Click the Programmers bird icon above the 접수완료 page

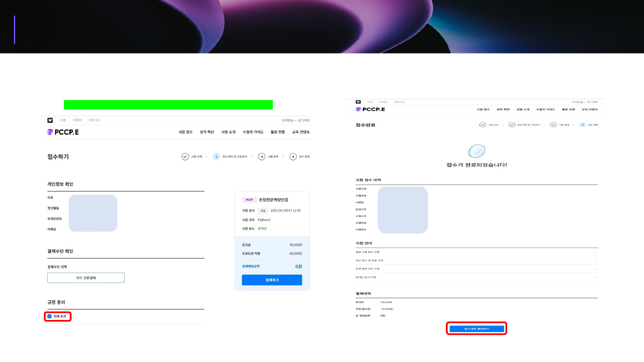tap(358, 102)
